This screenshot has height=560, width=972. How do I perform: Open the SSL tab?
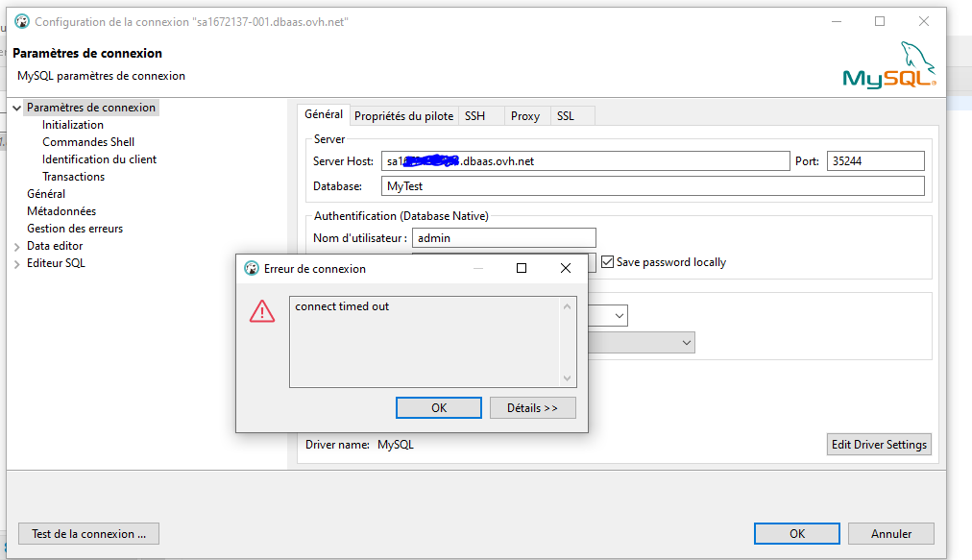click(566, 116)
